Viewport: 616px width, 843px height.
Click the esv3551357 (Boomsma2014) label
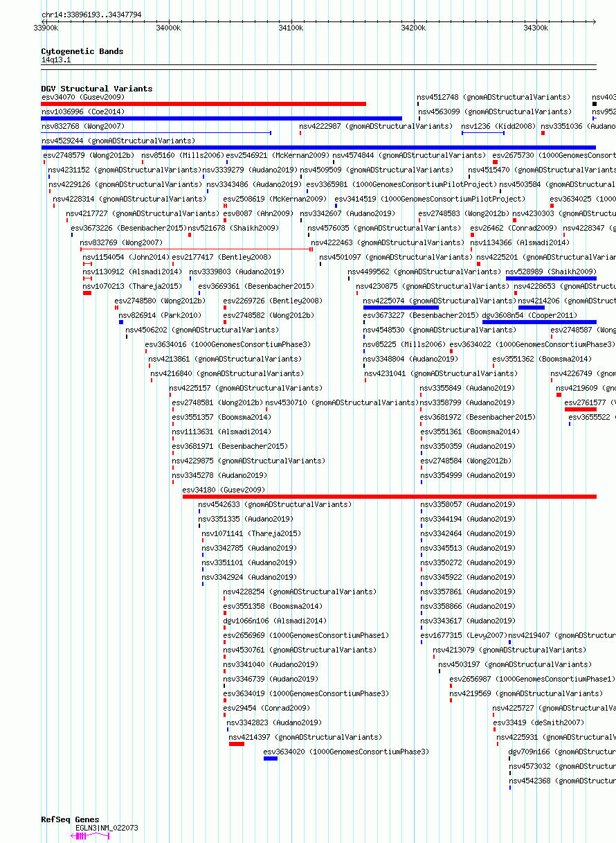click(222, 417)
